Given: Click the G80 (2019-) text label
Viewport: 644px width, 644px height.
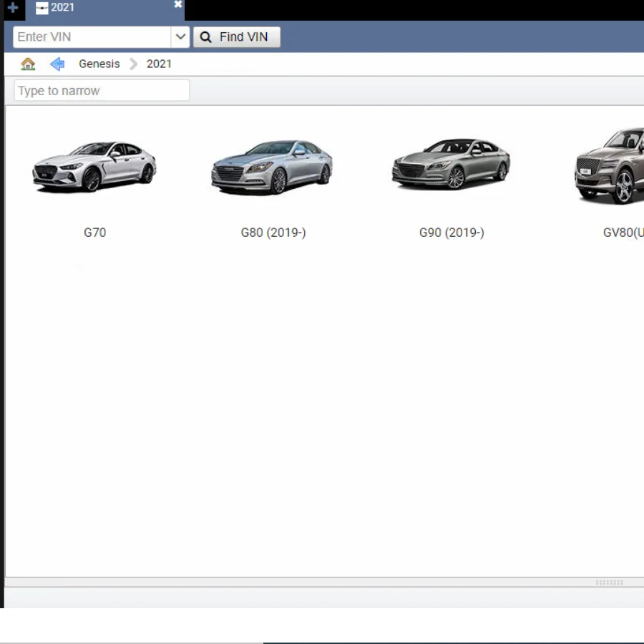Looking at the screenshot, I should 273,233.
